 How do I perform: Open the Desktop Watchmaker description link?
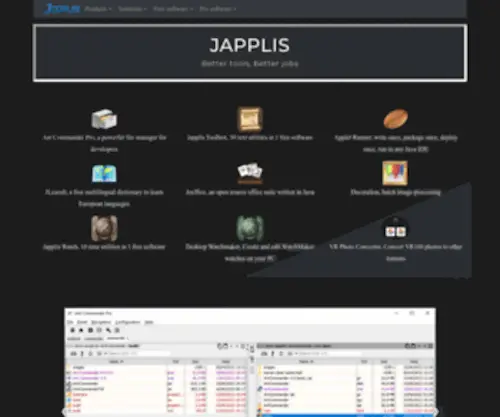(250, 253)
